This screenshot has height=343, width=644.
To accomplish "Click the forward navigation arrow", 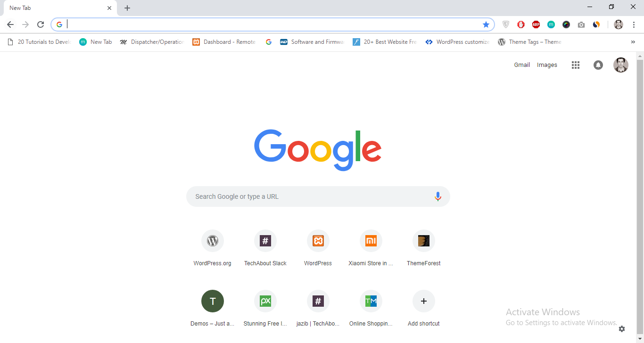I will 25,24.
